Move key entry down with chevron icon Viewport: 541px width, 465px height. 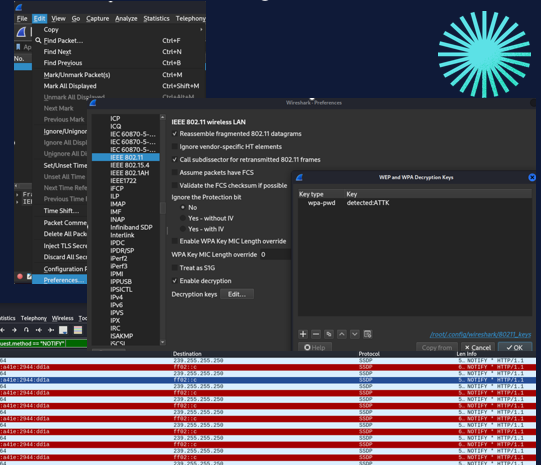[354, 334]
